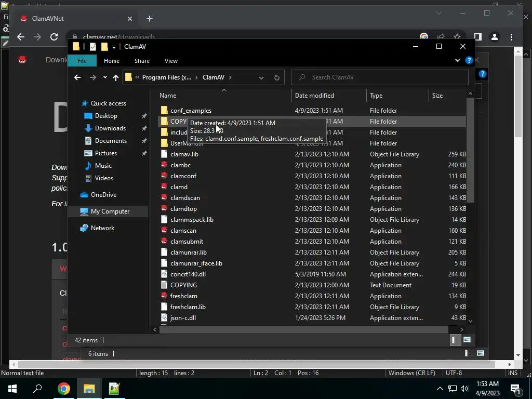This screenshot has height=399, width=532.
Task: Open taskbar search magnifier
Action: tap(37, 389)
